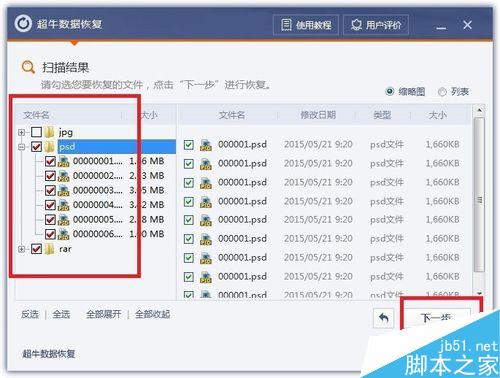Uncheck the psd folder checkbox
Image resolution: width=500 pixels, height=378 pixels.
pyautogui.click(x=36, y=147)
